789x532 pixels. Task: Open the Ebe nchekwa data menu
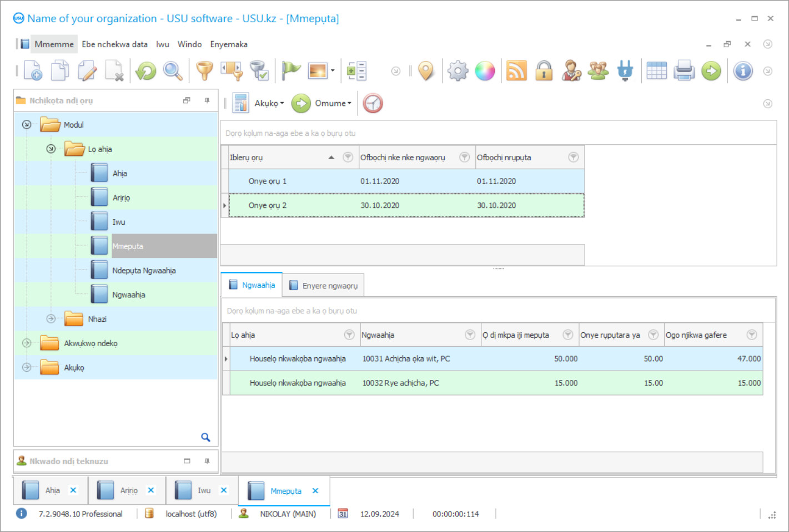(x=114, y=44)
